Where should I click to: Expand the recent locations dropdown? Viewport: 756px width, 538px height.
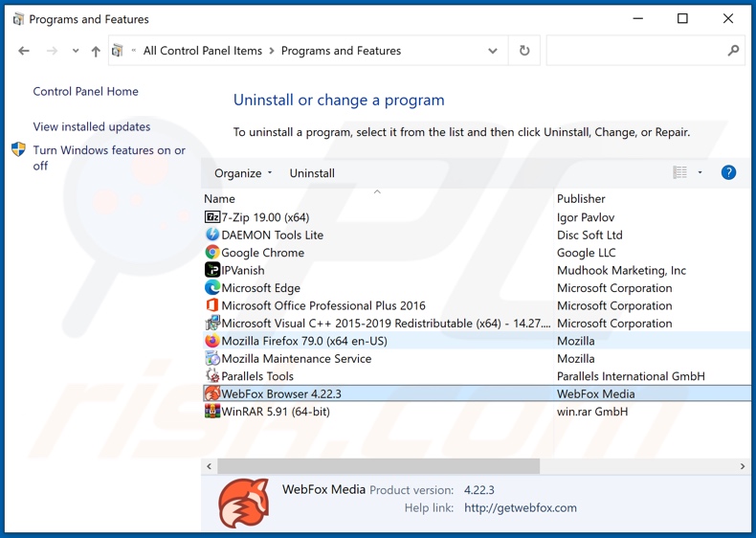click(75, 51)
